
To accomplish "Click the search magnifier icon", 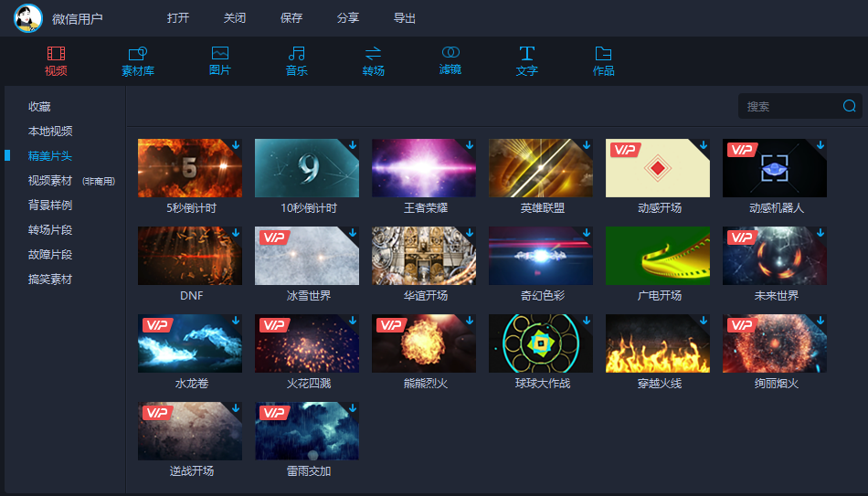I will click(849, 106).
